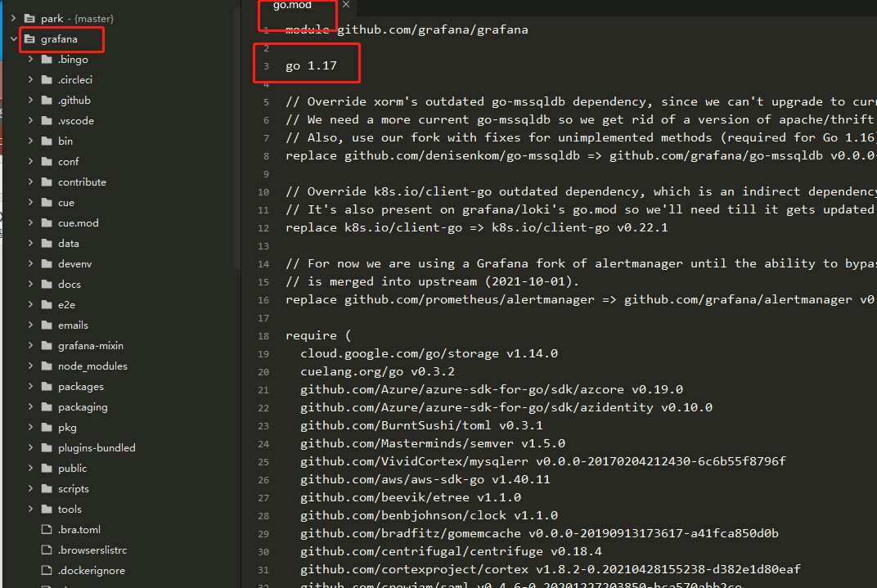Click line number 12 in gutter
Image resolution: width=877 pixels, height=588 pixels.
click(263, 228)
